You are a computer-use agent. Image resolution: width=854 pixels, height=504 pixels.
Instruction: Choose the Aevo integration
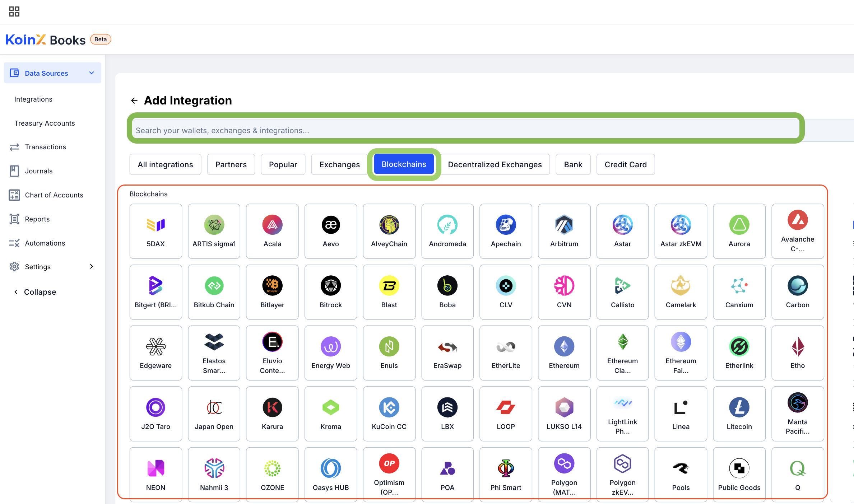331,231
